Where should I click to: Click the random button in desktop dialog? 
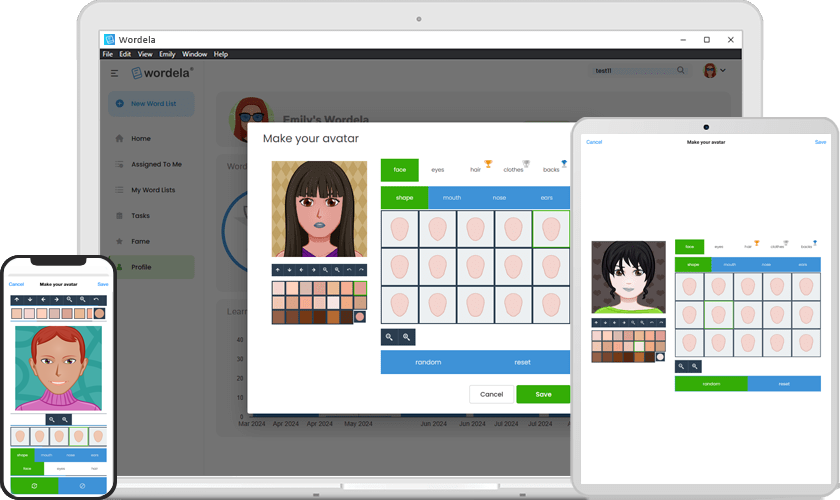click(428, 362)
